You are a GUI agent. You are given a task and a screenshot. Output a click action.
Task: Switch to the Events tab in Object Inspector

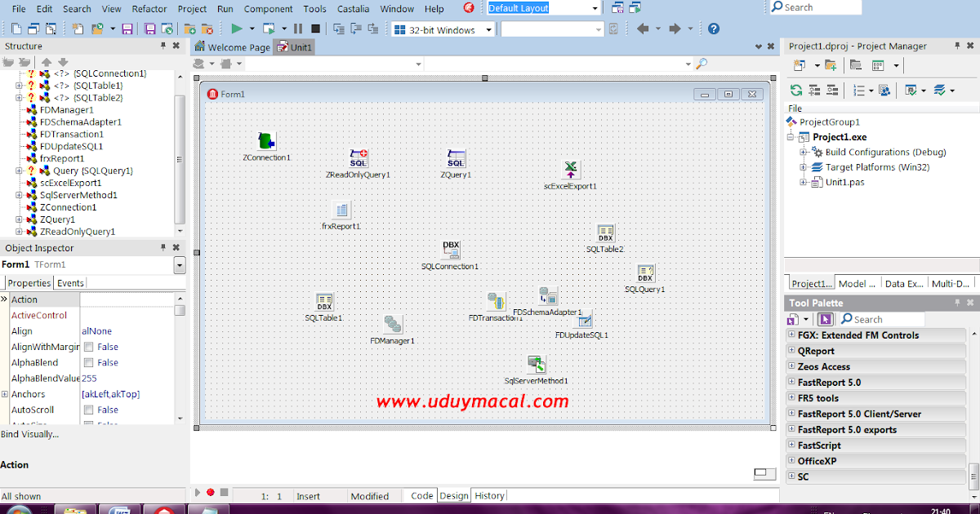pos(70,283)
